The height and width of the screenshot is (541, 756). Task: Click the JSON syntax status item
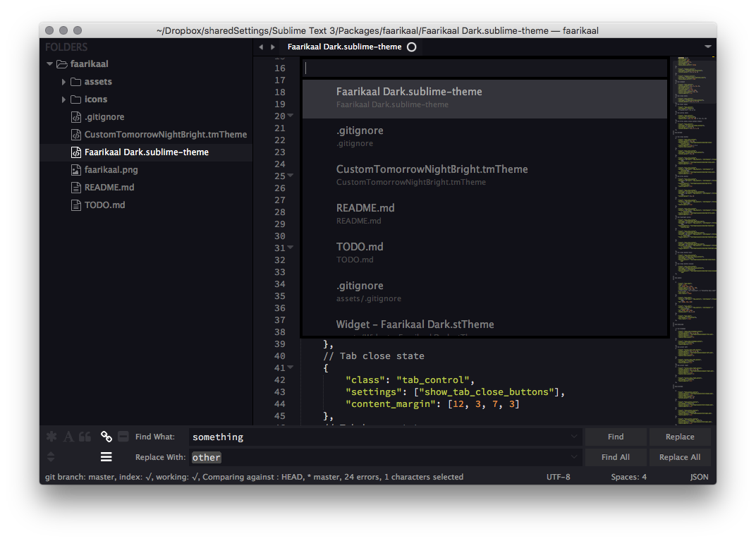pos(699,477)
